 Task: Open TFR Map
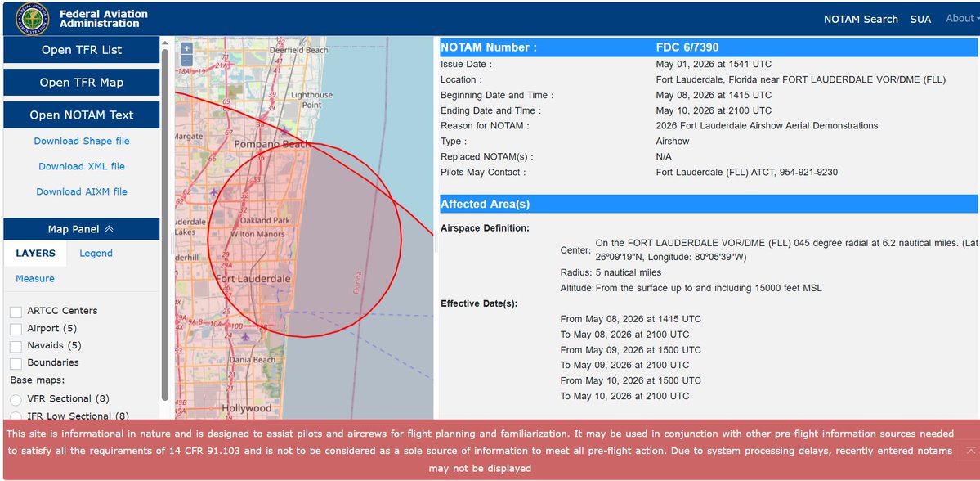tap(82, 83)
